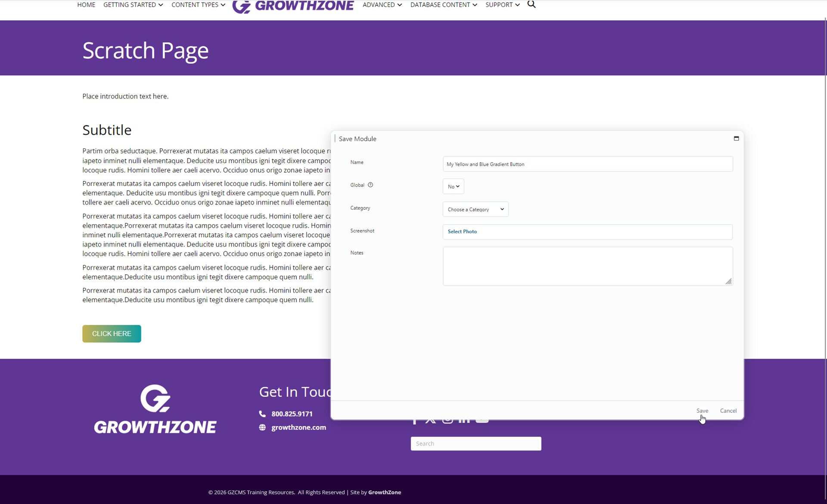Click the gradient CLICK HERE button

point(112,334)
